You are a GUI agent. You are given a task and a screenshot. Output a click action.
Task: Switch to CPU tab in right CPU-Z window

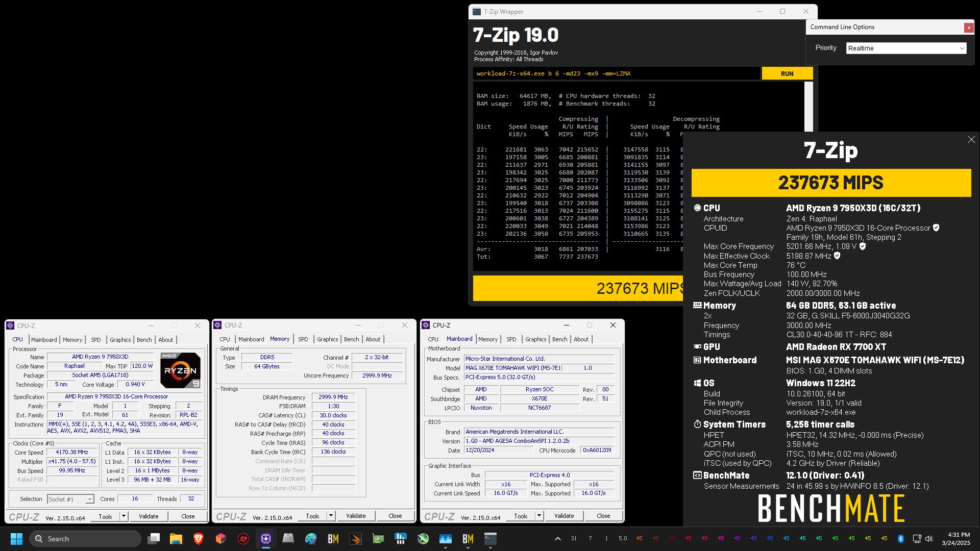click(433, 339)
